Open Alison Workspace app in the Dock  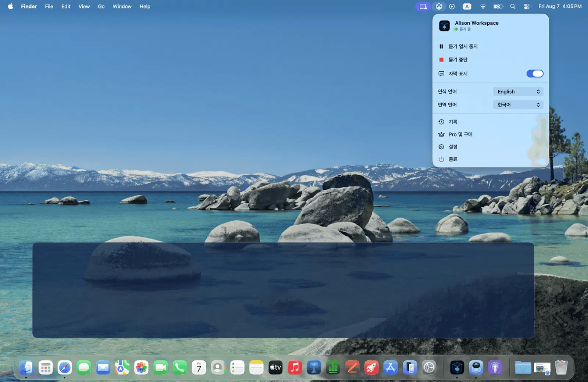tap(457, 367)
